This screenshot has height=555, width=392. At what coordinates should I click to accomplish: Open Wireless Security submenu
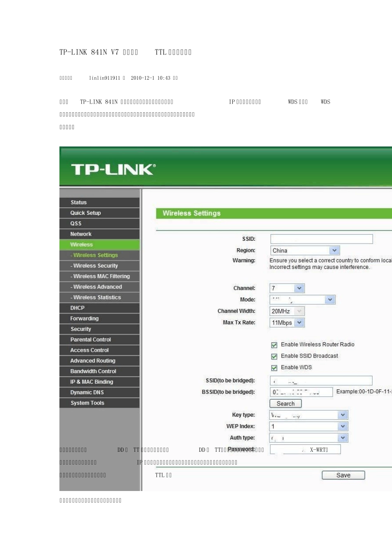tap(99, 266)
